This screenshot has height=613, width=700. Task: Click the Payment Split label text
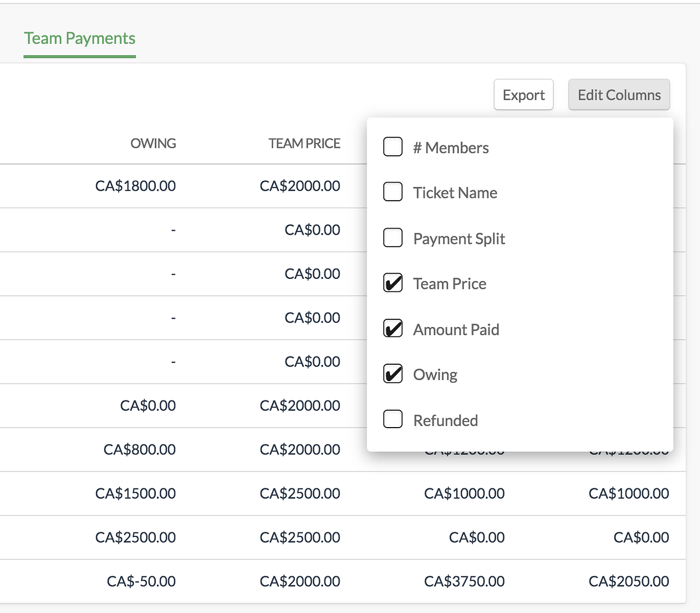coord(459,238)
